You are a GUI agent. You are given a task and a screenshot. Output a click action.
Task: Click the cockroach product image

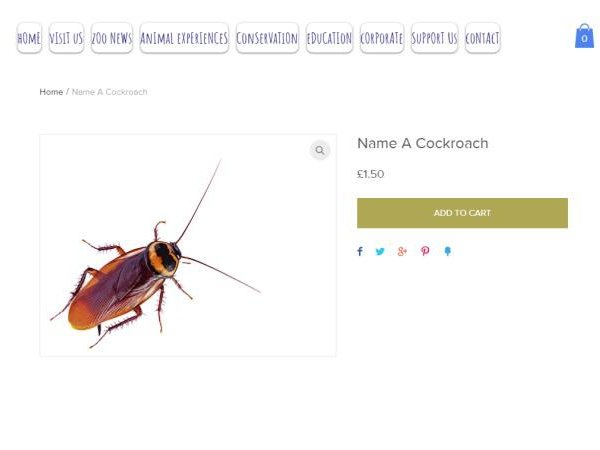[188, 245]
